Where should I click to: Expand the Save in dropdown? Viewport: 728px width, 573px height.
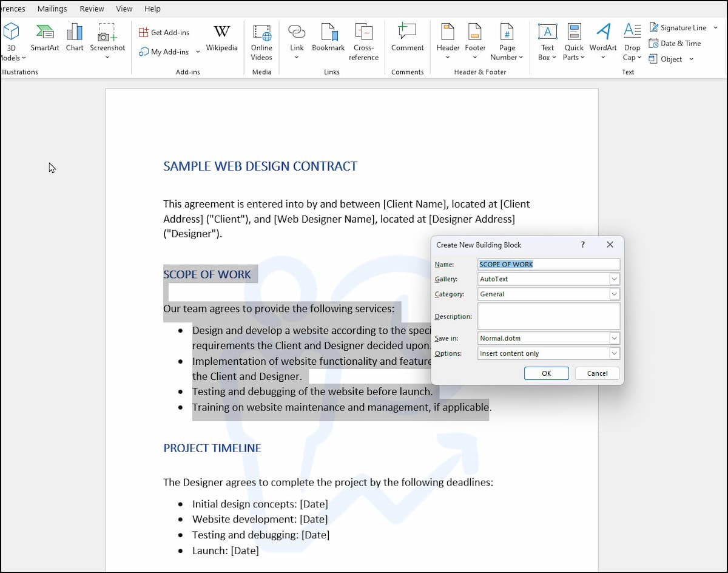[x=615, y=338]
